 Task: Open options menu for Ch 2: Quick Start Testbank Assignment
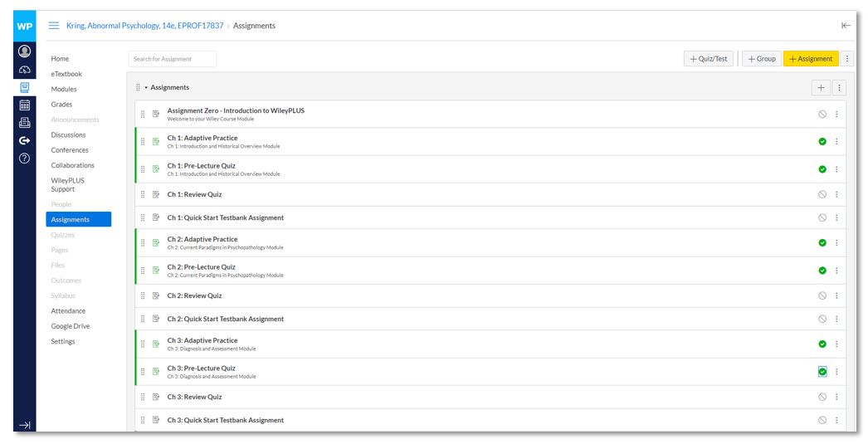pyautogui.click(x=836, y=319)
